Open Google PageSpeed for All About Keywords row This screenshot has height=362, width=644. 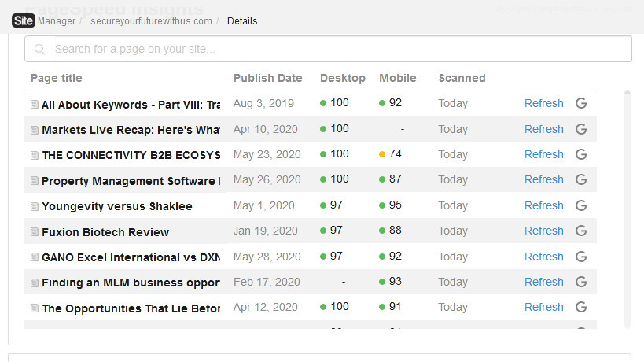click(581, 103)
